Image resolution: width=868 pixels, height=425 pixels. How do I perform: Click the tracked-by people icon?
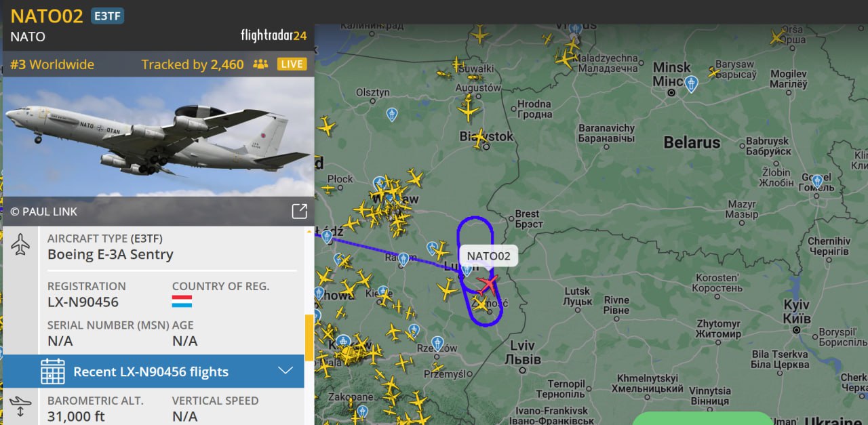coord(260,64)
